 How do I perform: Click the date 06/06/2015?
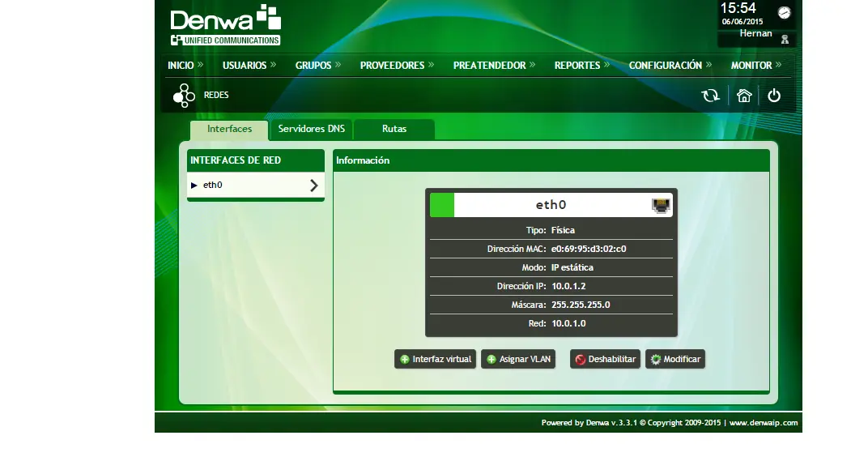coord(742,22)
